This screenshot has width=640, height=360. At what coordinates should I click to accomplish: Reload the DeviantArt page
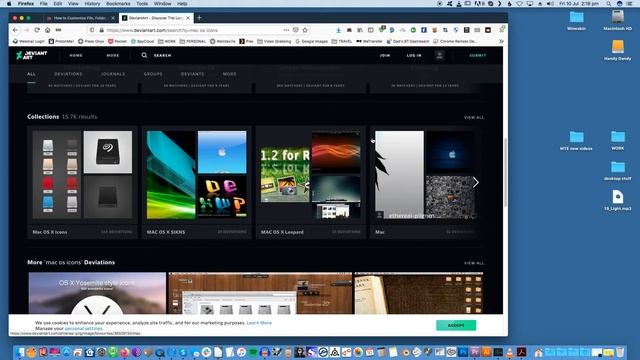(37, 30)
